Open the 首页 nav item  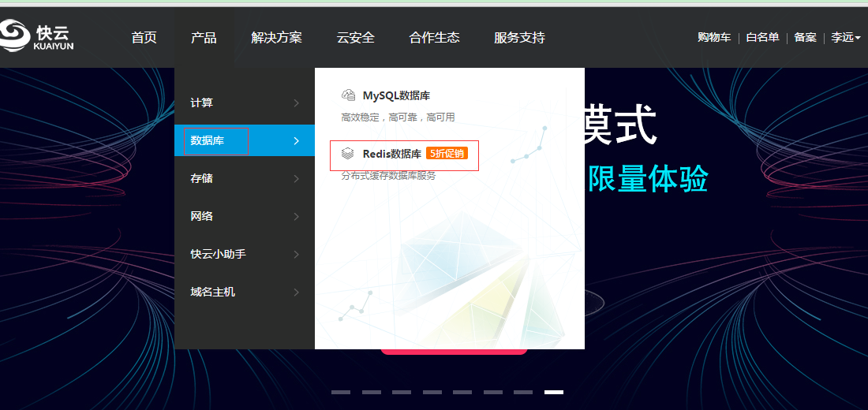pyautogui.click(x=144, y=38)
